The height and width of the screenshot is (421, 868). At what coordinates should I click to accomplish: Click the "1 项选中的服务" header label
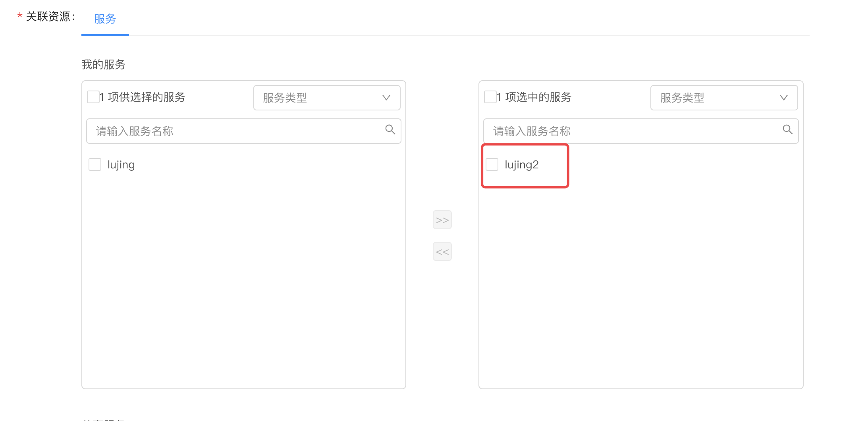click(534, 97)
